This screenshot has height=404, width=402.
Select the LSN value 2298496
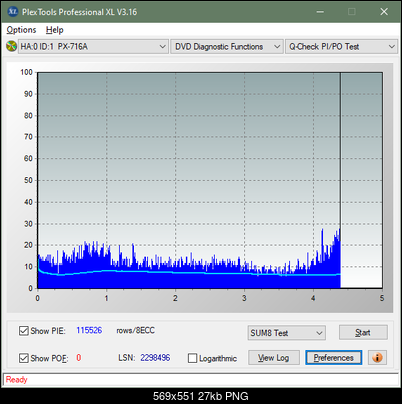(155, 358)
